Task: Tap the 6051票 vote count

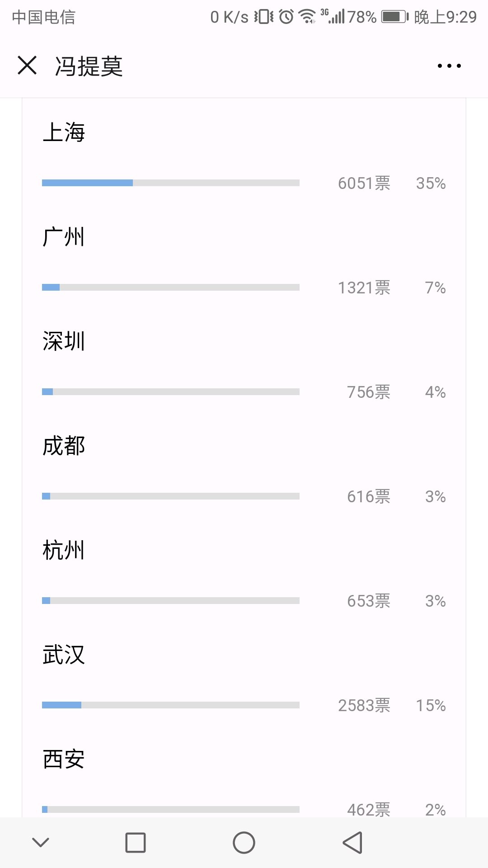Action: click(364, 184)
